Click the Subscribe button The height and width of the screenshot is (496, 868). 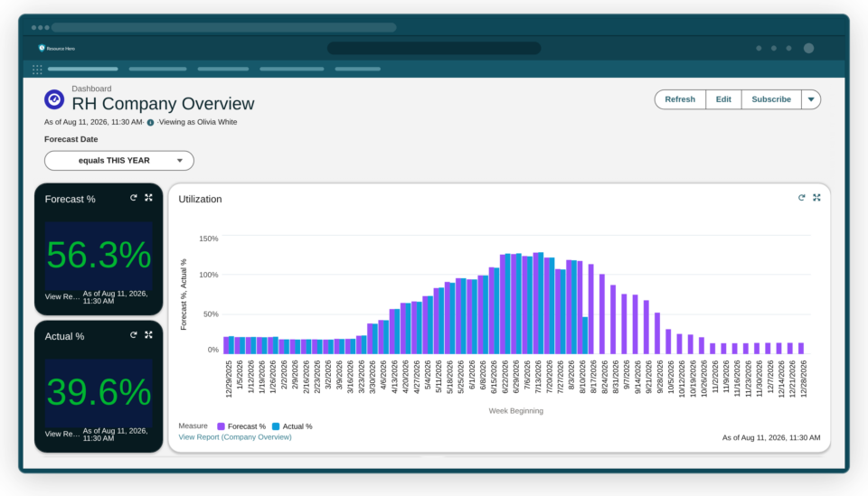pos(771,99)
